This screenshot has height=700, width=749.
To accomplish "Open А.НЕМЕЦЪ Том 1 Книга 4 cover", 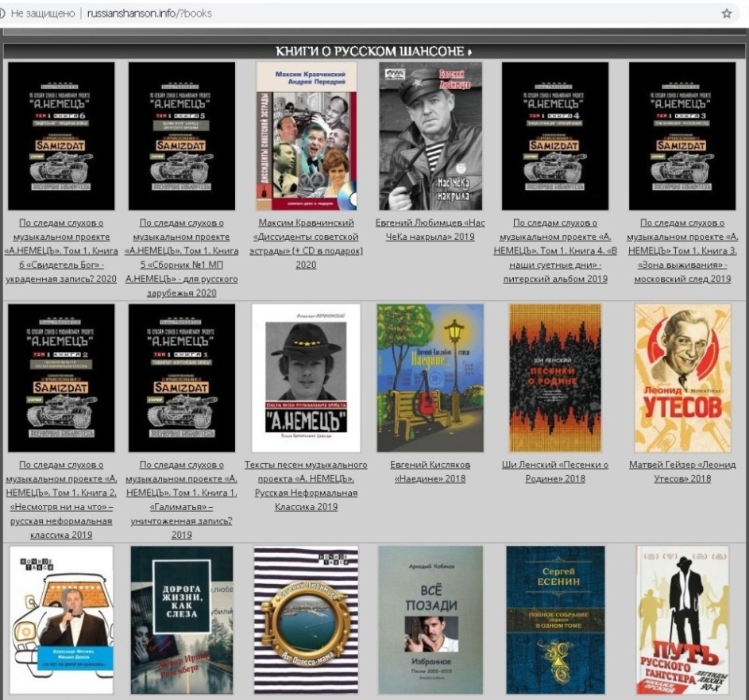I will pyautogui.click(x=555, y=136).
